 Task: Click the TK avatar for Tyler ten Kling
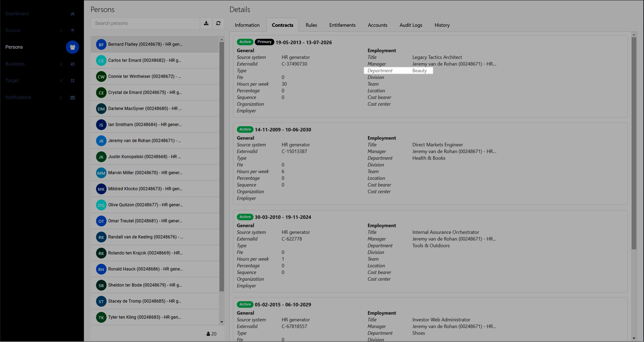coord(101,317)
